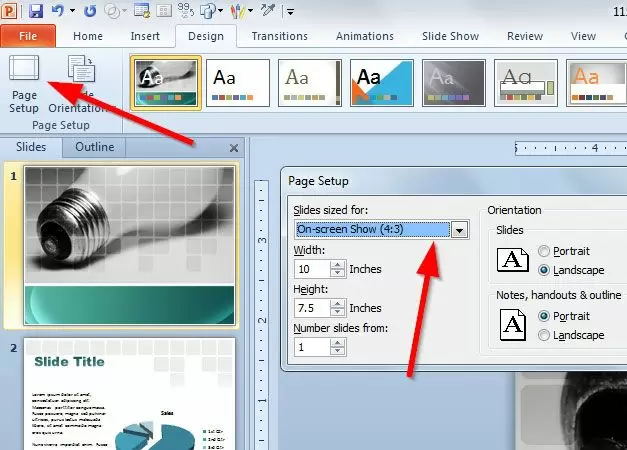This screenshot has height=450, width=627.
Task: Open the Customize Quick Access Toolbar dropdown
Action: (x=290, y=12)
